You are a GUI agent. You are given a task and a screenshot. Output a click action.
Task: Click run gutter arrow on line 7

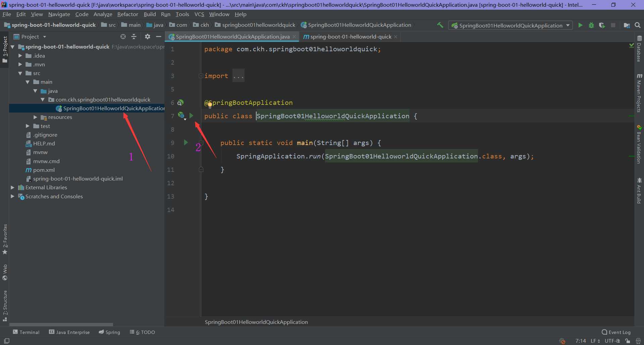(191, 116)
